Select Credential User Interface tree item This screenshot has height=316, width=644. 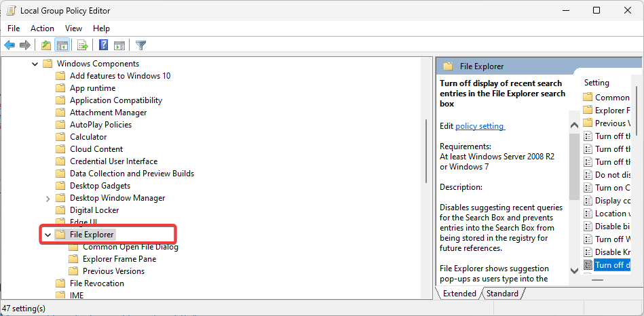click(x=113, y=161)
